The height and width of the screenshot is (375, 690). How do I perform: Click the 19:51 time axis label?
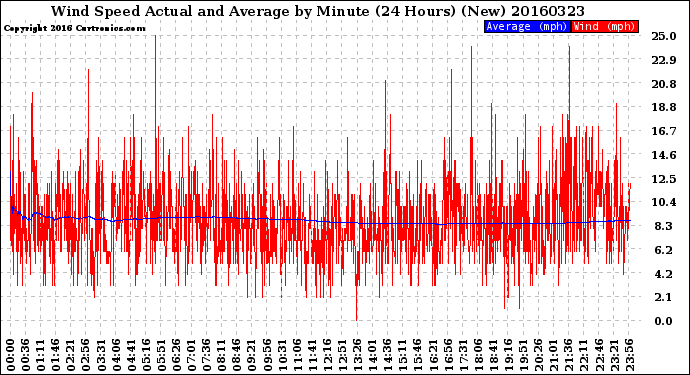coord(523,355)
